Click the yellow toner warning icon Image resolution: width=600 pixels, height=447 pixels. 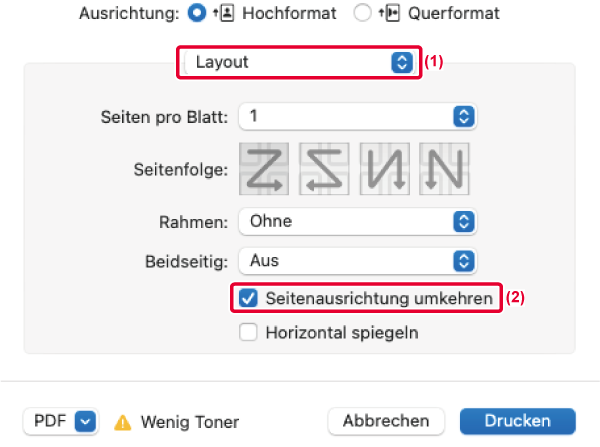pyautogui.click(x=124, y=422)
